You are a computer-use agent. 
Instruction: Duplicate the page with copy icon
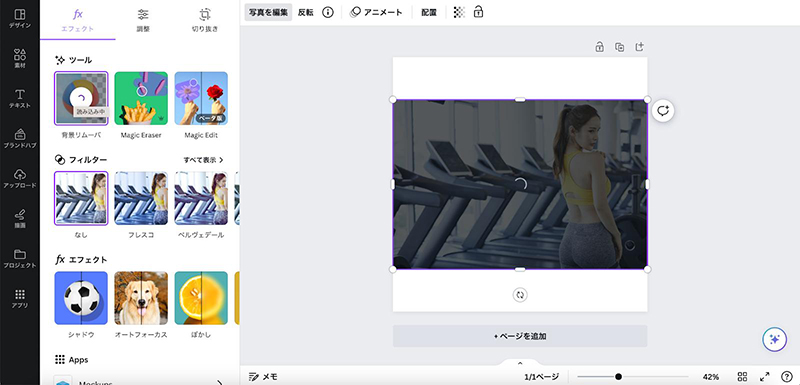pos(619,47)
